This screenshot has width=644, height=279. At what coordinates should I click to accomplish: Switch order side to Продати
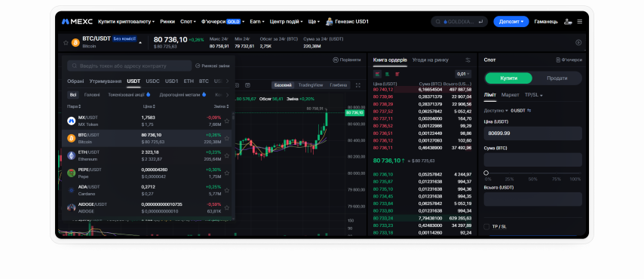coord(557,78)
